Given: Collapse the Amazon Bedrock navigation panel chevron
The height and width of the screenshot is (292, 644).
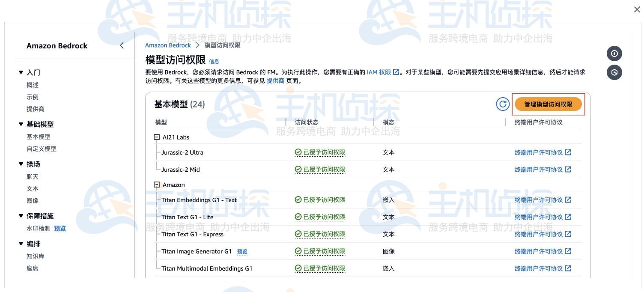Looking at the screenshot, I should coord(122,45).
